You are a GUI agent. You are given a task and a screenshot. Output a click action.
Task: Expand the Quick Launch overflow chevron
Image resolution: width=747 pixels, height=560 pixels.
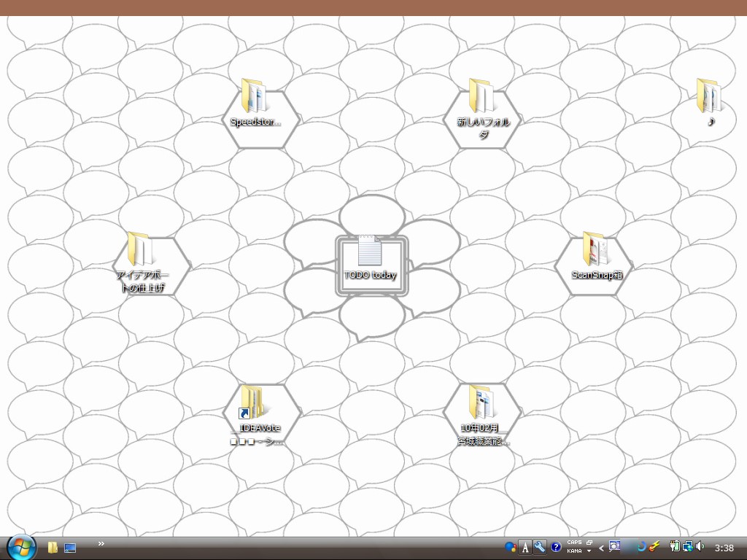tap(101, 543)
